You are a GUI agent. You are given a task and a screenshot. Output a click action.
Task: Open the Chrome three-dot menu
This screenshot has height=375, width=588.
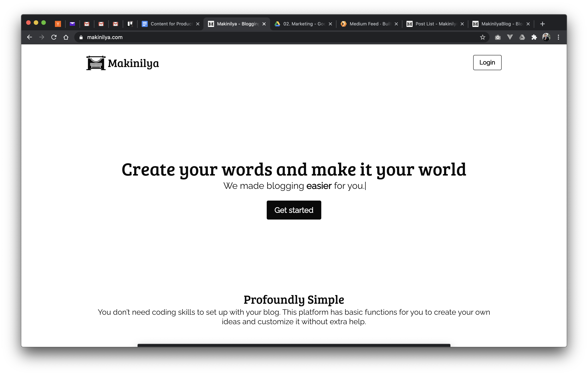click(x=558, y=37)
